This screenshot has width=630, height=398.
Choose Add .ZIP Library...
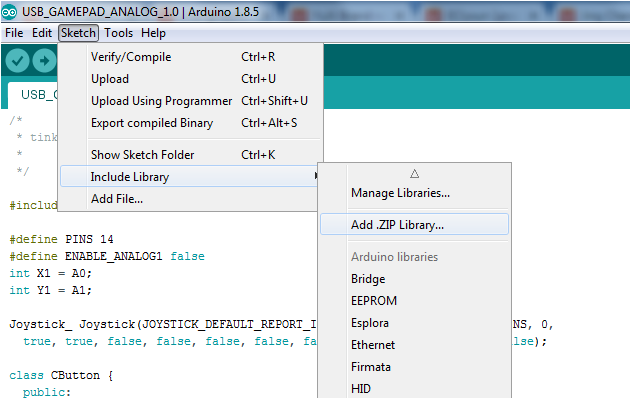(x=414, y=225)
